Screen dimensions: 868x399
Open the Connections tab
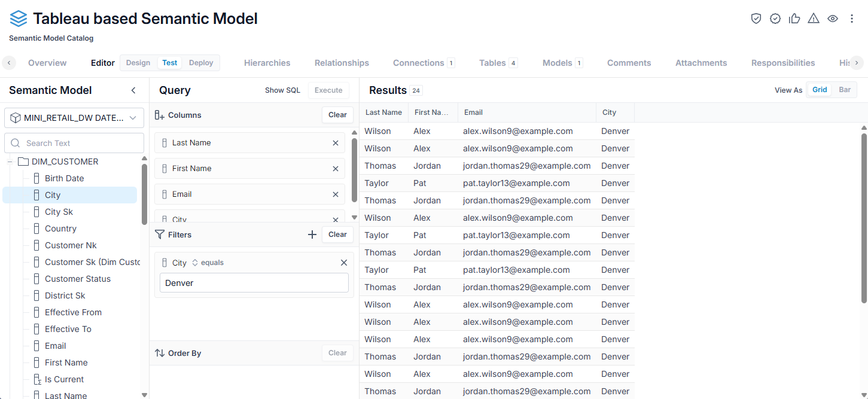click(424, 63)
